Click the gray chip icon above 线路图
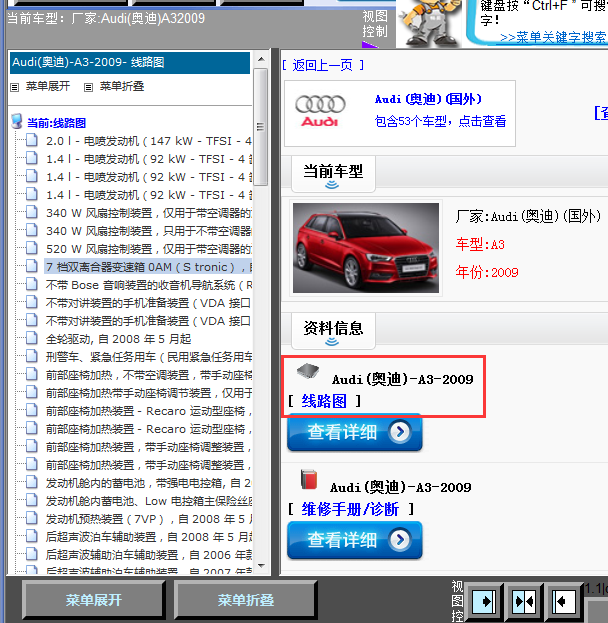The width and height of the screenshot is (608, 623). coord(308,370)
